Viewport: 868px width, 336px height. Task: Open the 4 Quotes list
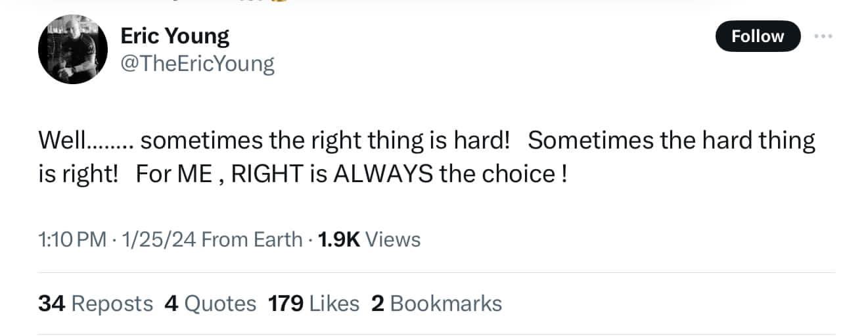(210, 303)
